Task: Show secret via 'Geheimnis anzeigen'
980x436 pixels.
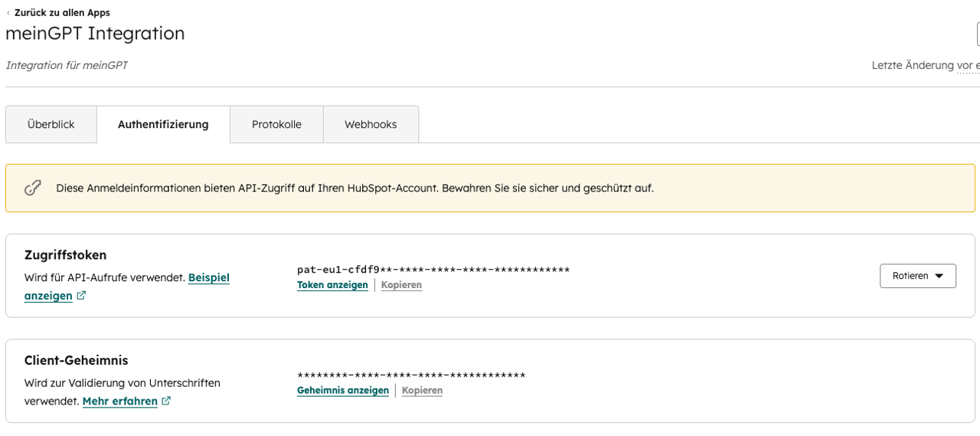Action: click(x=343, y=390)
